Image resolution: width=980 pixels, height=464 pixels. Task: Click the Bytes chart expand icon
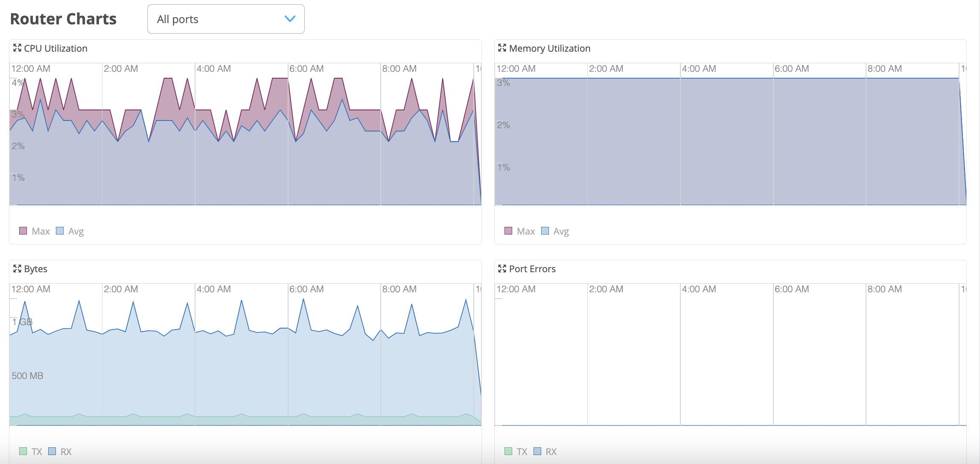[17, 268]
